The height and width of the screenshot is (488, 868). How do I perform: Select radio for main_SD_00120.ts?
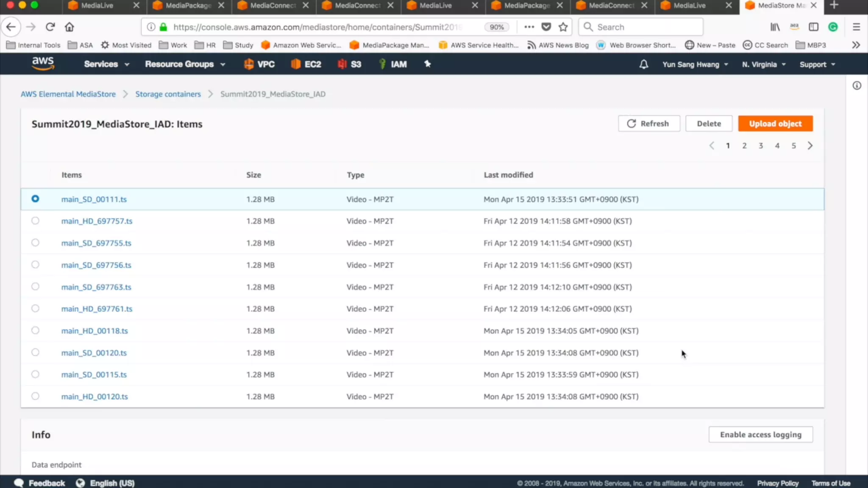click(x=35, y=352)
